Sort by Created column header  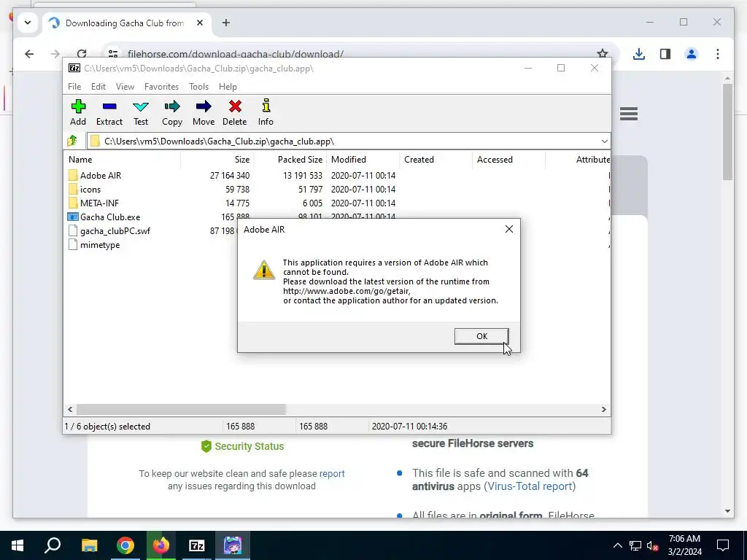click(436, 160)
